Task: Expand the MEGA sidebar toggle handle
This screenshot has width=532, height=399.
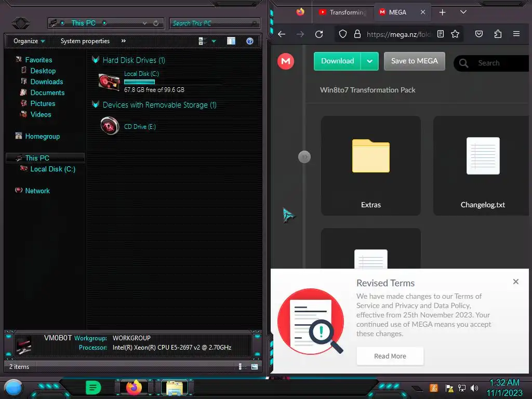Action: coord(304,157)
